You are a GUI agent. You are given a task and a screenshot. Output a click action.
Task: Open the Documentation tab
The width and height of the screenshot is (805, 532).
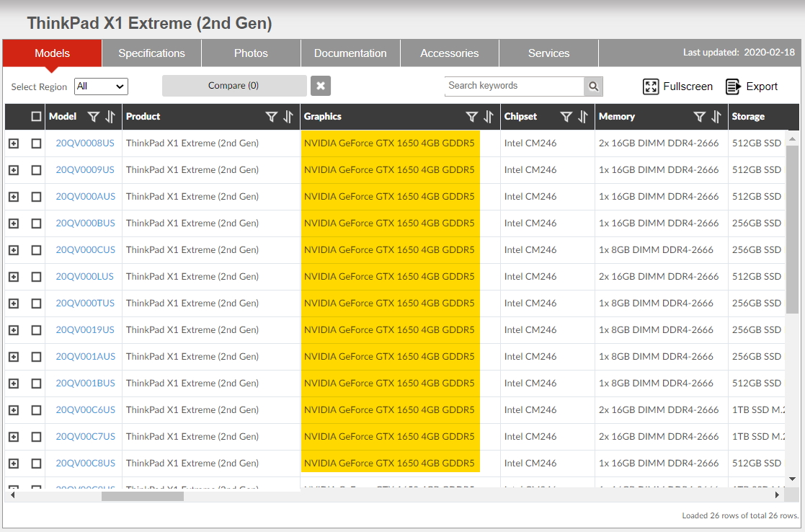coord(350,53)
